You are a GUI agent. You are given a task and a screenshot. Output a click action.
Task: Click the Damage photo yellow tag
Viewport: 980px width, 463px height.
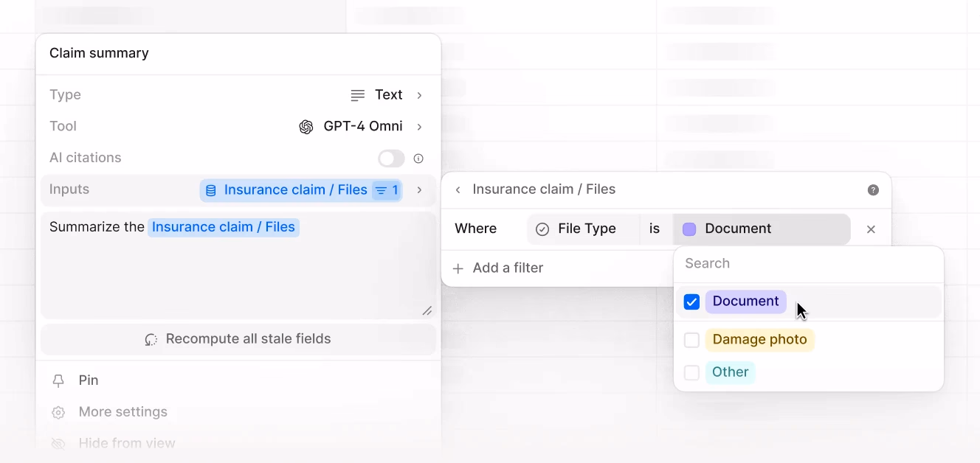coord(760,340)
